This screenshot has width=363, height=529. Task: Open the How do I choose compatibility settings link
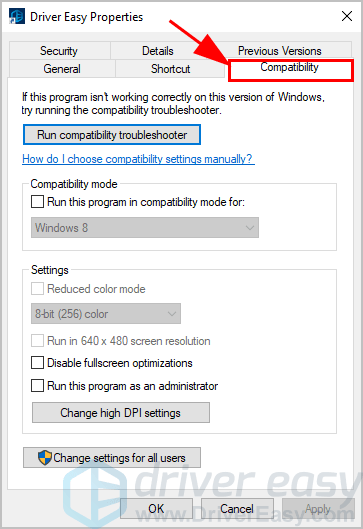point(138,159)
